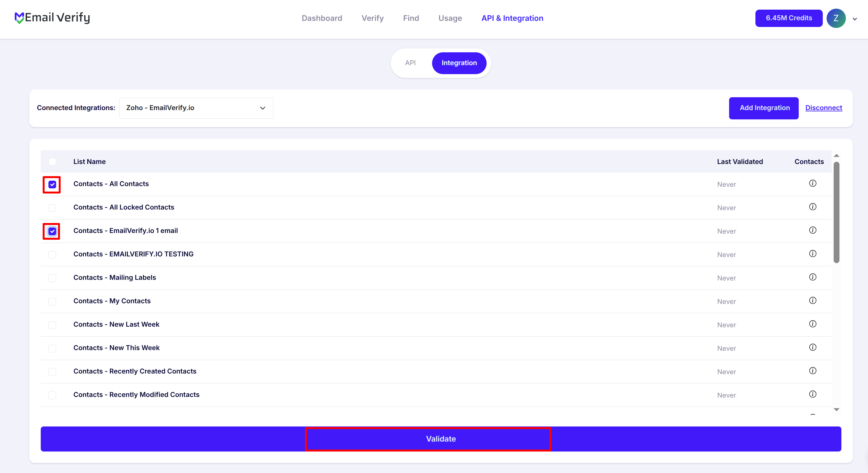The width and height of the screenshot is (868, 473).
Task: Open info icon for Recently Created Contacts row
Action: 813,371
